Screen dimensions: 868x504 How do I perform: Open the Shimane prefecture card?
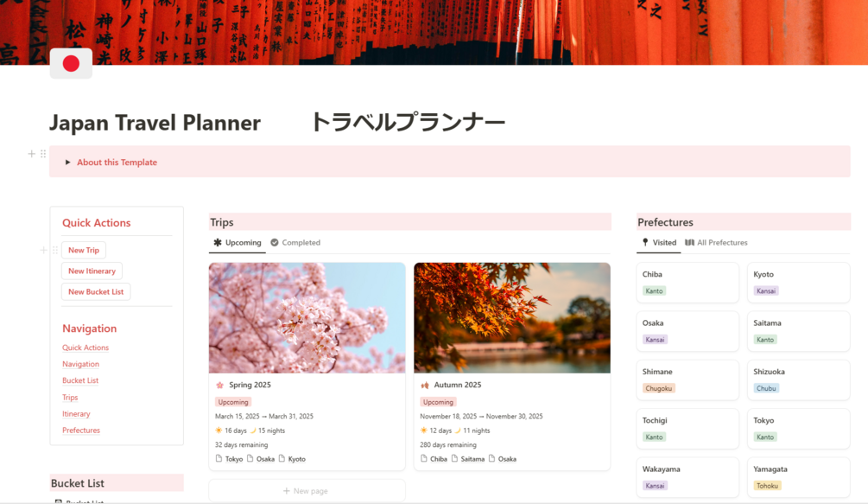pos(687,380)
